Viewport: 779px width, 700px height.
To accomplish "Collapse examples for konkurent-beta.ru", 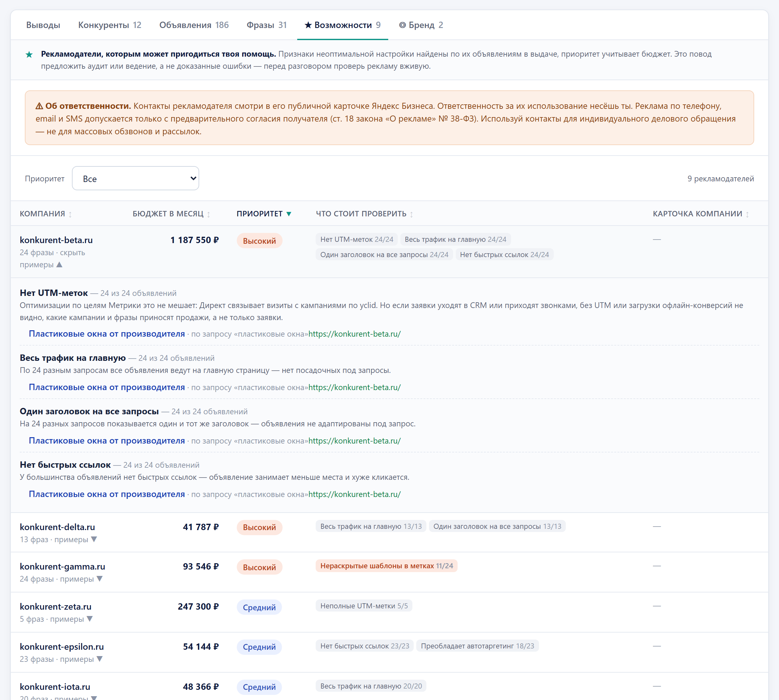I will coord(52,258).
